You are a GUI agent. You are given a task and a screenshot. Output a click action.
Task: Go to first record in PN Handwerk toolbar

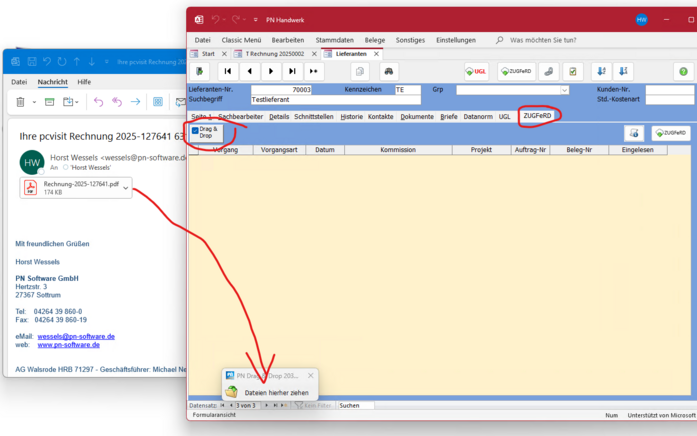[228, 71]
